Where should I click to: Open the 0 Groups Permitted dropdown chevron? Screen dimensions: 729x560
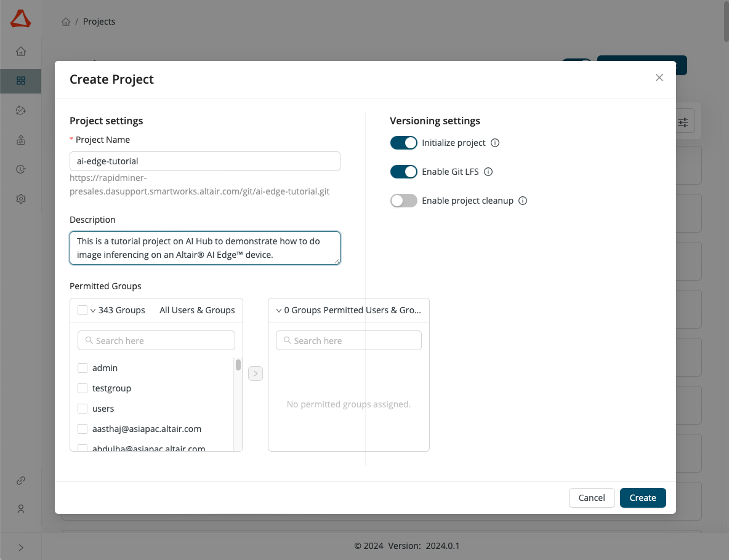(x=279, y=310)
